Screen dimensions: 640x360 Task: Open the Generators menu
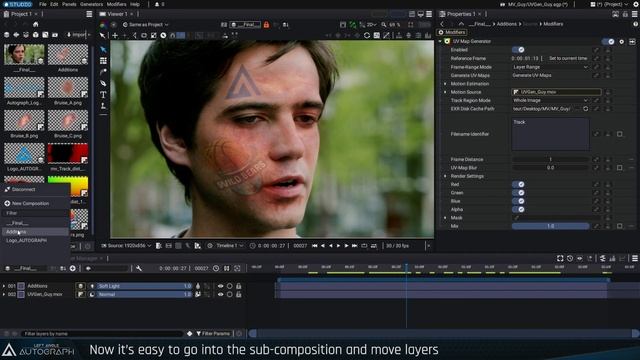point(91,4)
